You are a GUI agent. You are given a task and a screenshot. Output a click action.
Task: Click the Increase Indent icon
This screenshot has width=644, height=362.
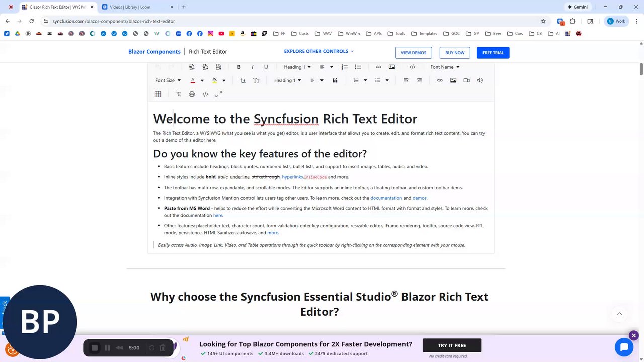pos(419,80)
